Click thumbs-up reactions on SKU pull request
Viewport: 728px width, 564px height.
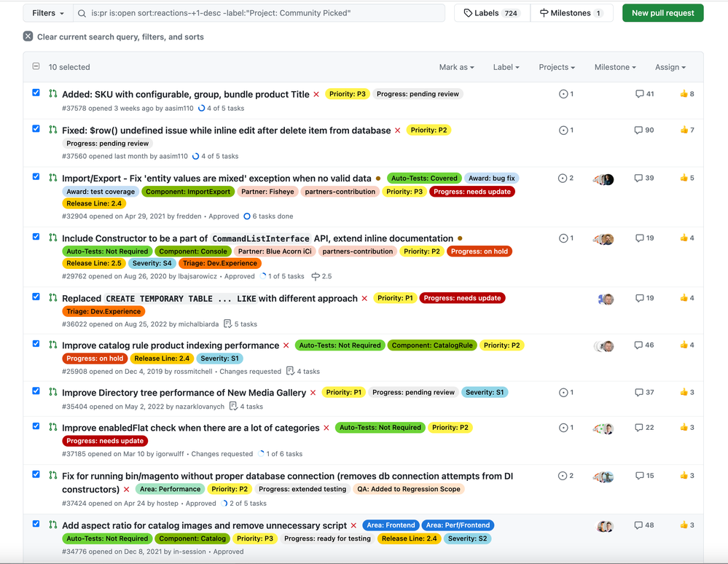(686, 94)
